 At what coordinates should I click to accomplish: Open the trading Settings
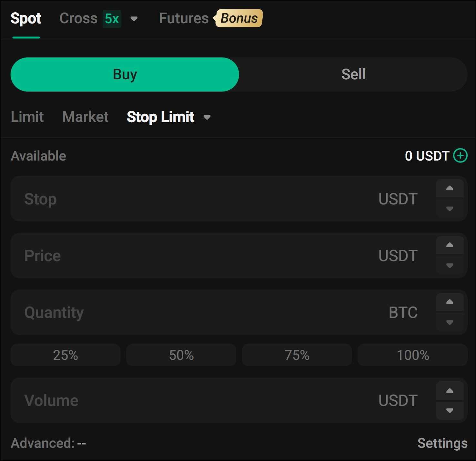pos(442,443)
